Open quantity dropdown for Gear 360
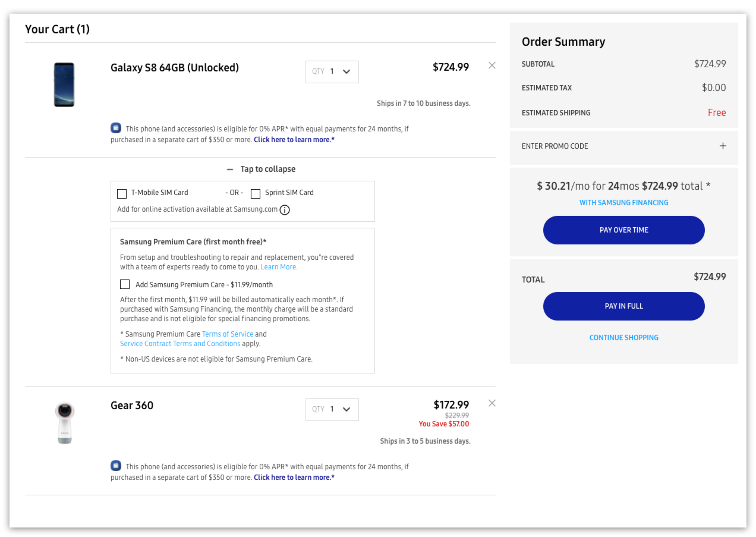The width and height of the screenshot is (756, 537). coord(332,410)
